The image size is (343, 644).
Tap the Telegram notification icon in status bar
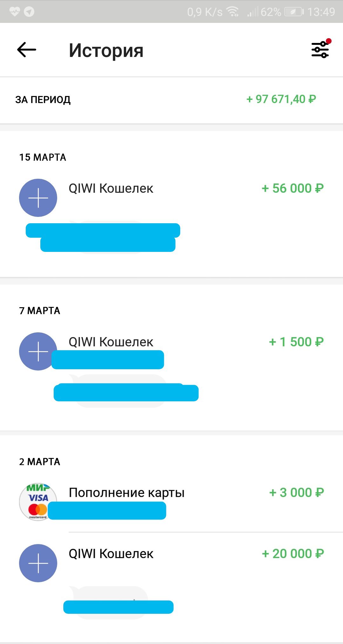click(x=29, y=12)
